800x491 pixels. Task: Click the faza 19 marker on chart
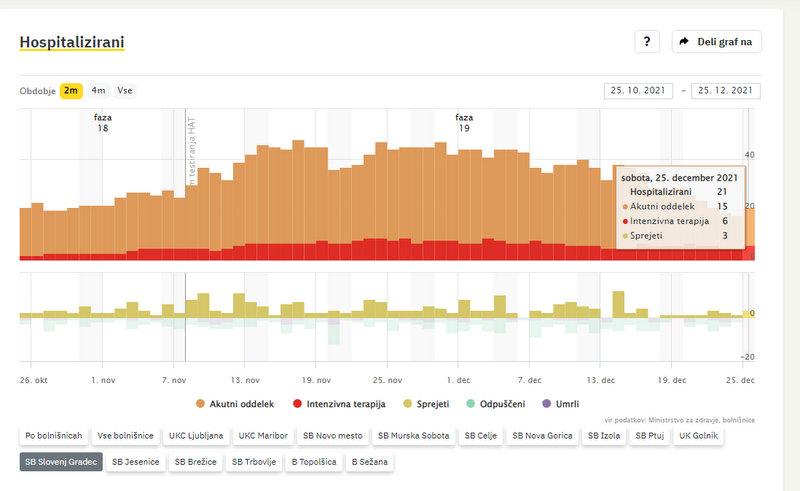(x=464, y=123)
